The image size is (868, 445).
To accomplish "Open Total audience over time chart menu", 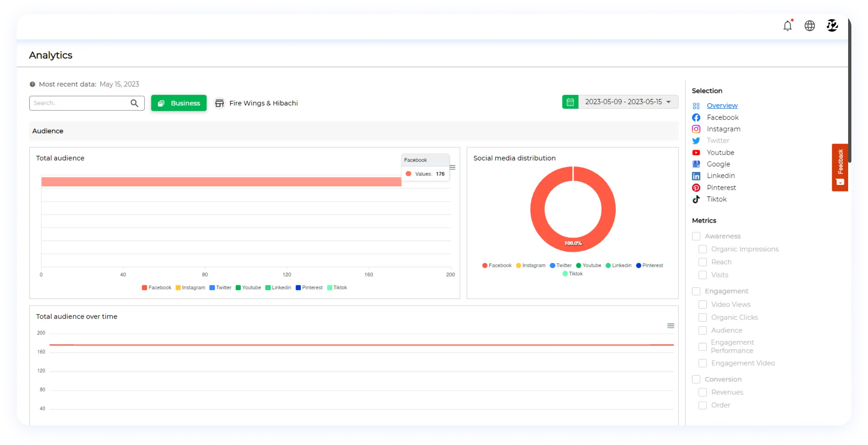I will (x=671, y=326).
